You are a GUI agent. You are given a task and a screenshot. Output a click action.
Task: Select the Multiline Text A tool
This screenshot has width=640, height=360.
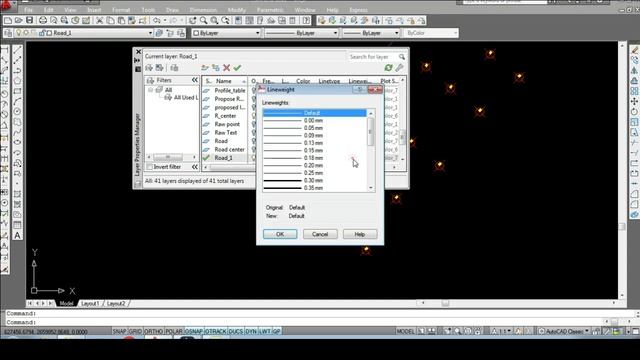[x=17, y=236]
